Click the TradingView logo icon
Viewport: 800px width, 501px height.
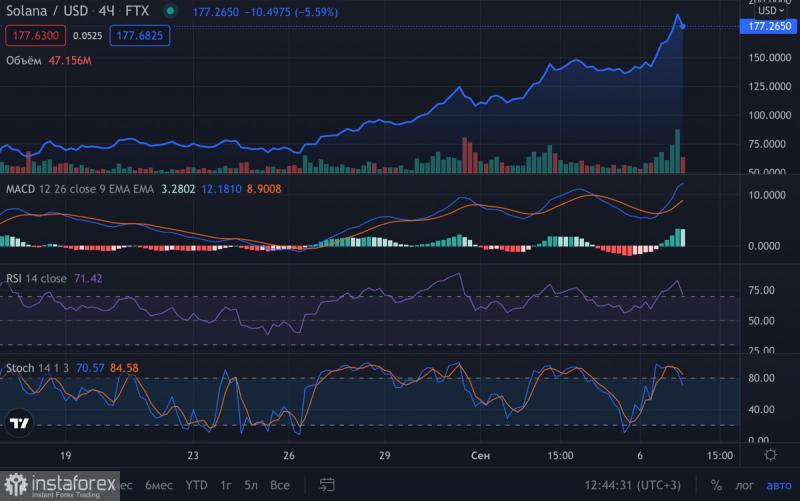tap(17, 423)
